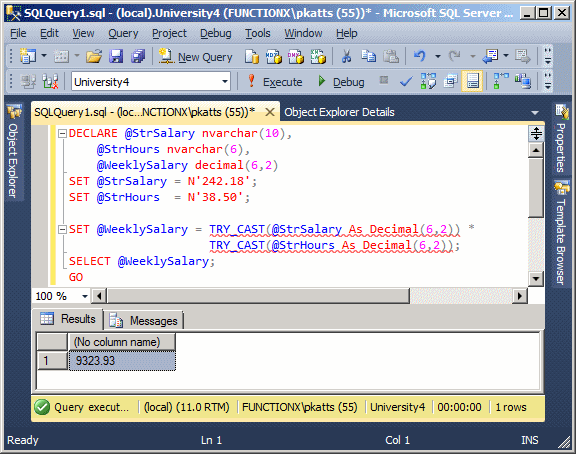Collapse the SET @WeeklySalary code block

coord(62,230)
